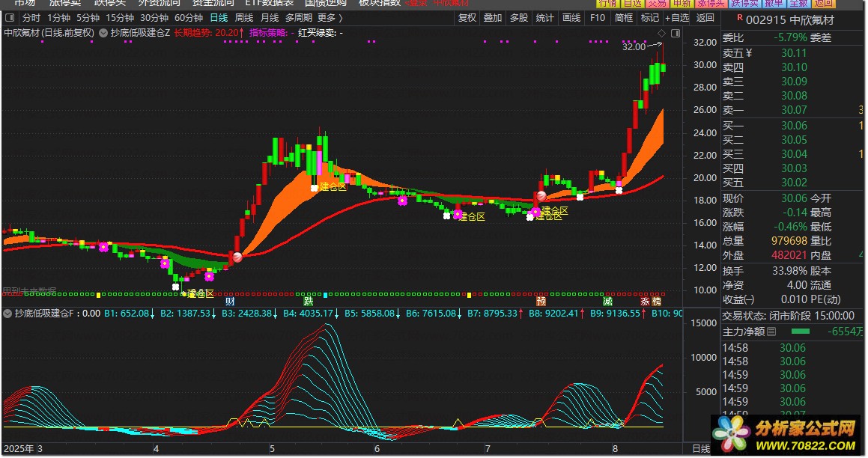868x458 pixels.
Task: Click month 5 on the time axis
Action: click(273, 448)
